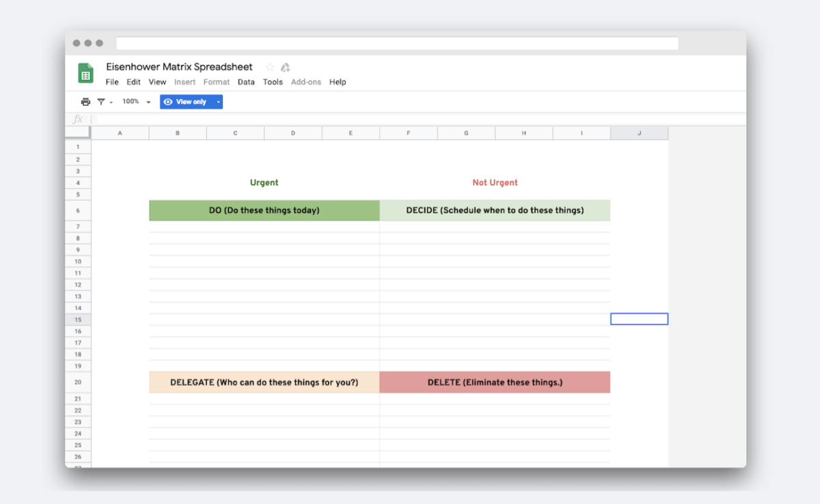Open the File menu
This screenshot has width=820, height=504.
[112, 82]
